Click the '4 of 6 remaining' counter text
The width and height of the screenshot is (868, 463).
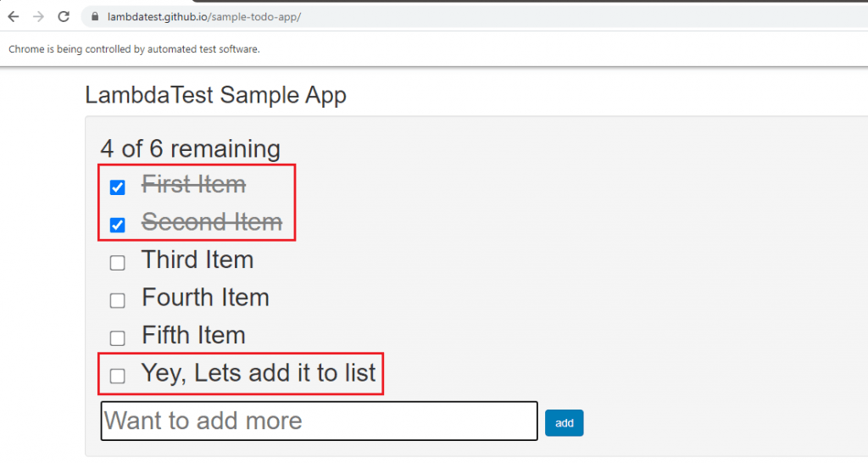pyautogui.click(x=190, y=148)
